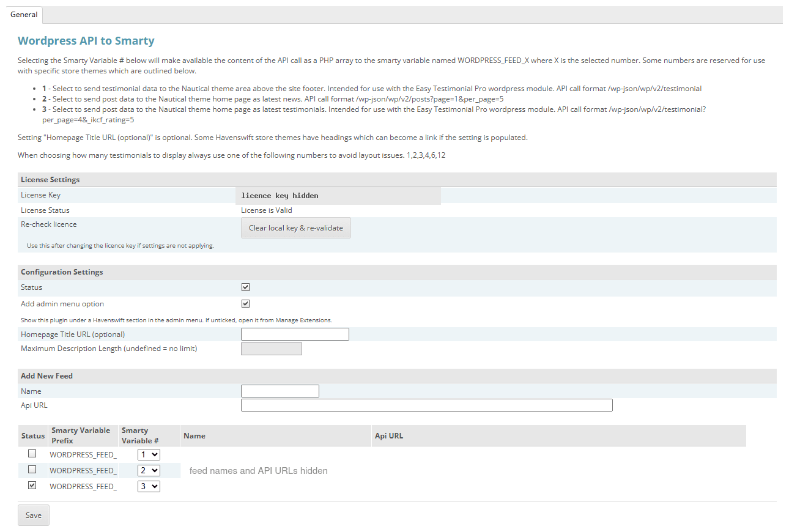The width and height of the screenshot is (789, 532).
Task: Click 'feed names and API URLs hidden' text
Action: (x=259, y=471)
